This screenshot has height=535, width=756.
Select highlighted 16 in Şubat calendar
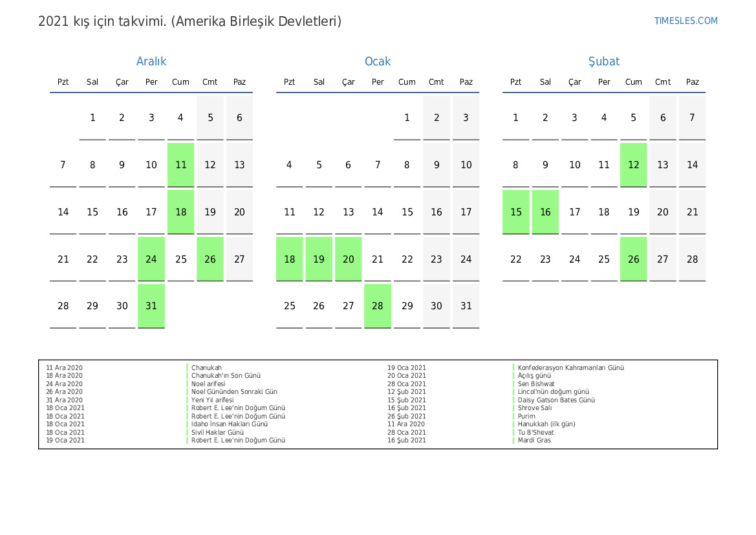[545, 212]
